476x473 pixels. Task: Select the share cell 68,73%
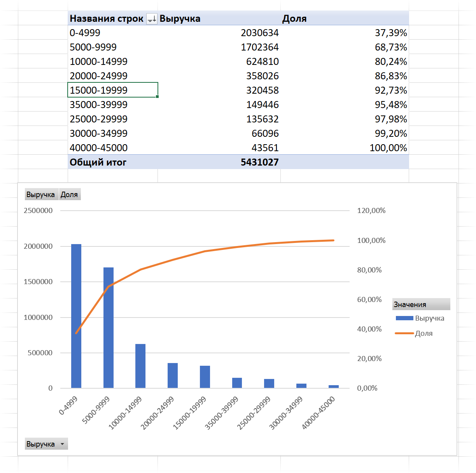pyautogui.click(x=345, y=47)
